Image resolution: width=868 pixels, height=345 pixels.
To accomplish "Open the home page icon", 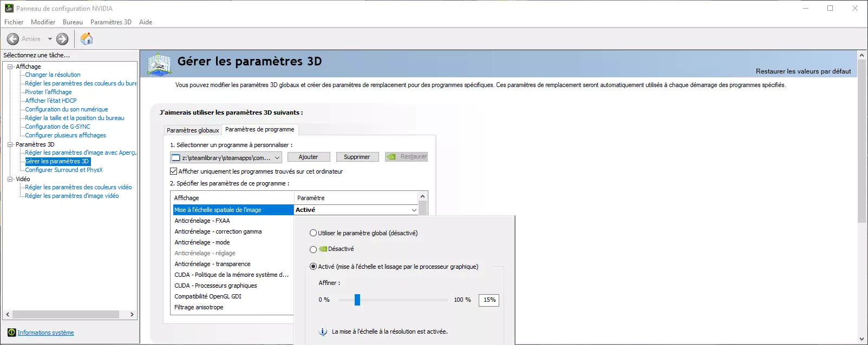I will 87,39.
